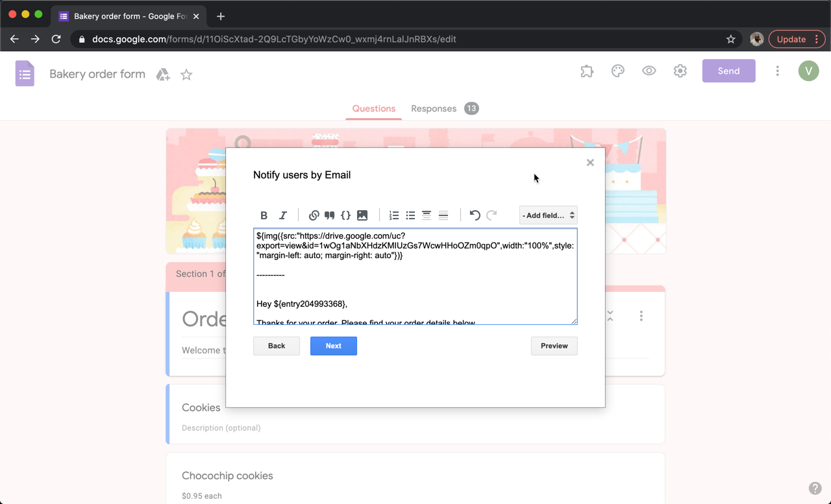
Task: Select the Questions tab
Action: tap(373, 108)
